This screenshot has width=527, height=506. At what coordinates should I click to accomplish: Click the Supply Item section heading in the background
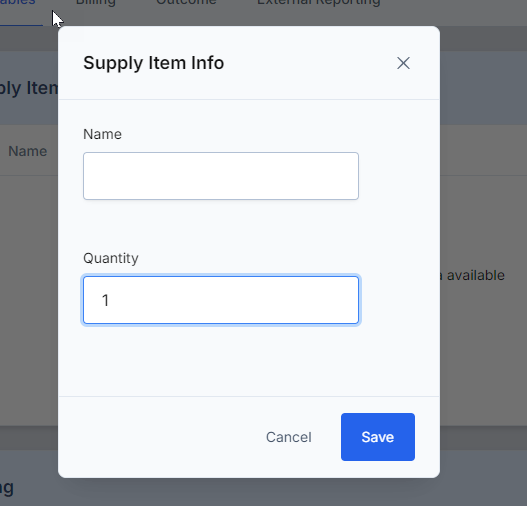[x=29, y=88]
